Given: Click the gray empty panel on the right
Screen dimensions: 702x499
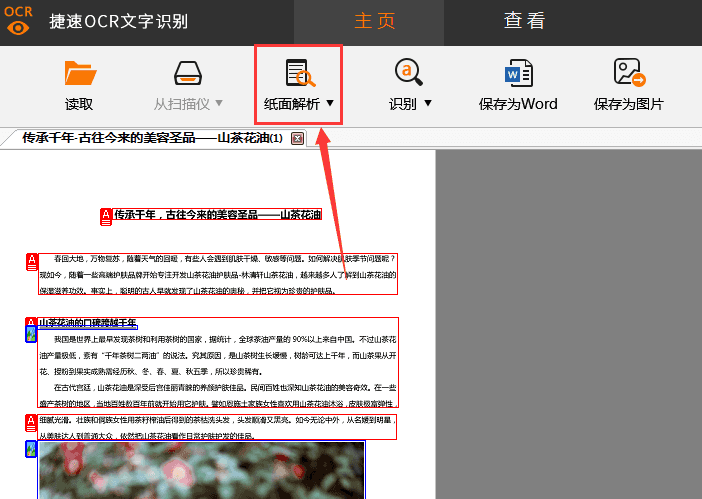Looking at the screenshot, I should [x=568, y=320].
